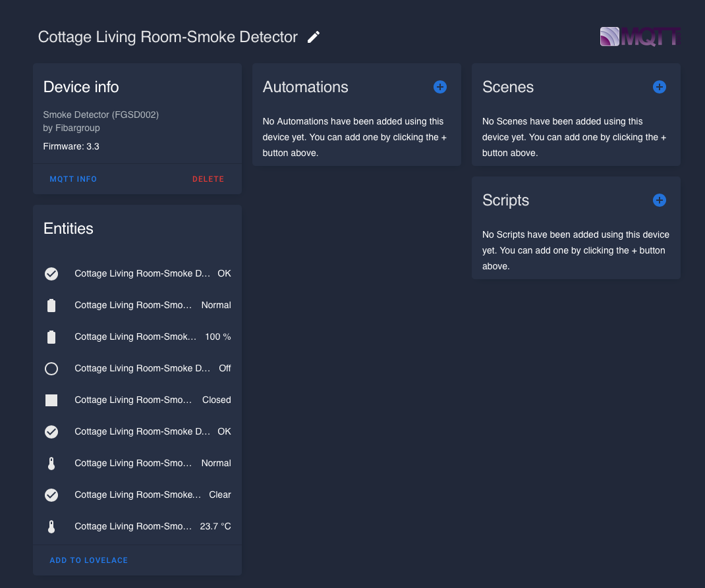705x588 pixels.
Task: Open the battery entity row showing Normal
Action: click(x=142, y=306)
